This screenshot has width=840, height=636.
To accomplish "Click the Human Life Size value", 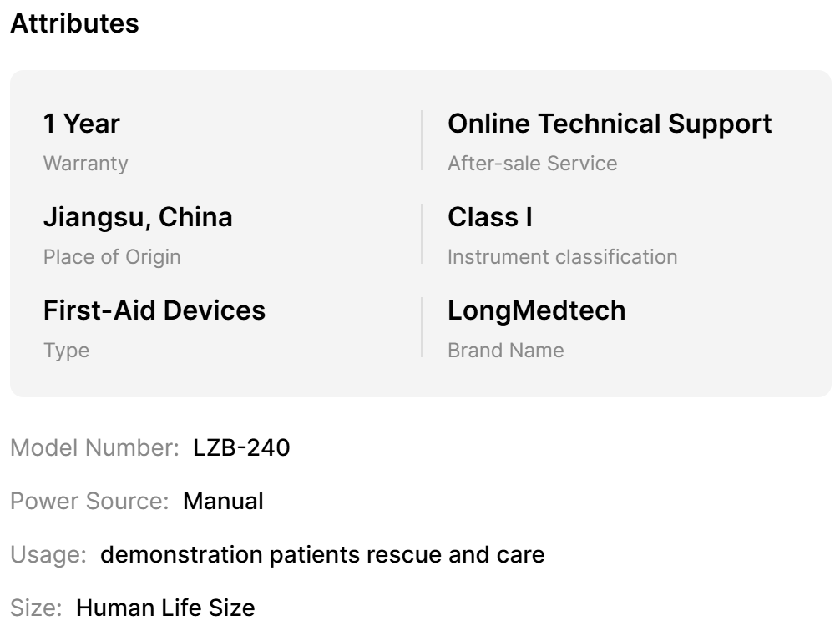I will [x=165, y=608].
